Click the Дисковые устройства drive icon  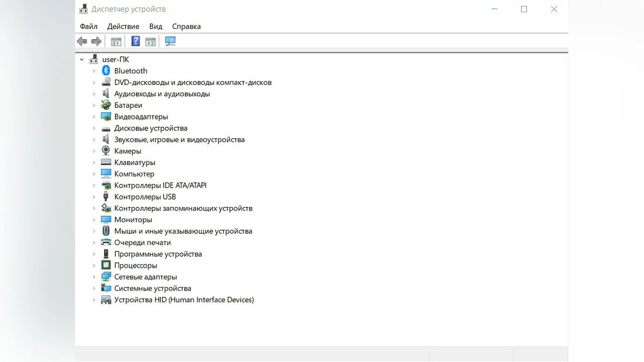(x=106, y=128)
